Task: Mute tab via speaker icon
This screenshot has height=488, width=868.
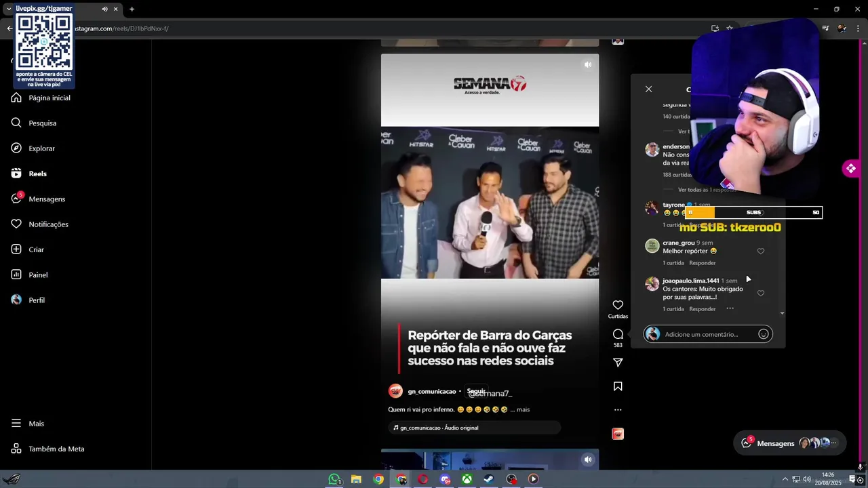Action: (x=104, y=9)
